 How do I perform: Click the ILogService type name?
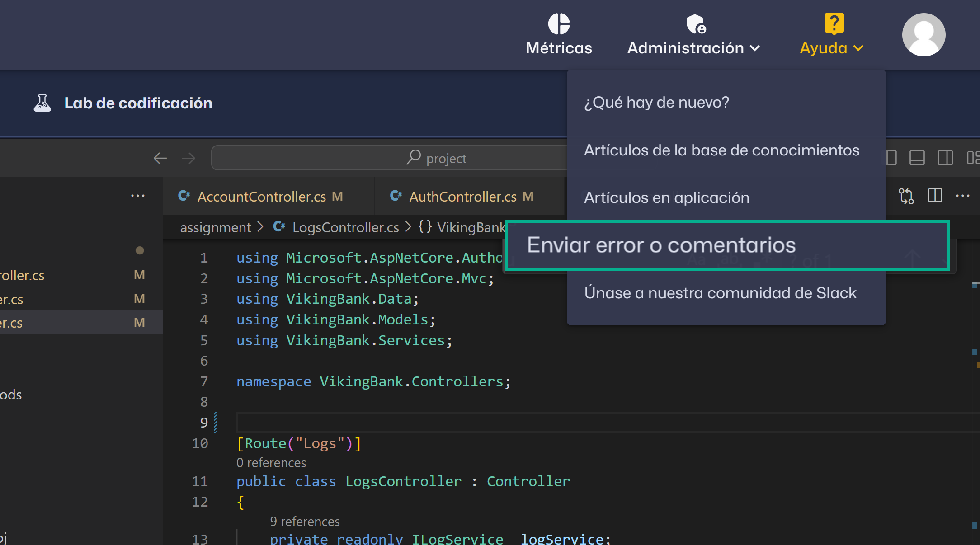pos(457,539)
